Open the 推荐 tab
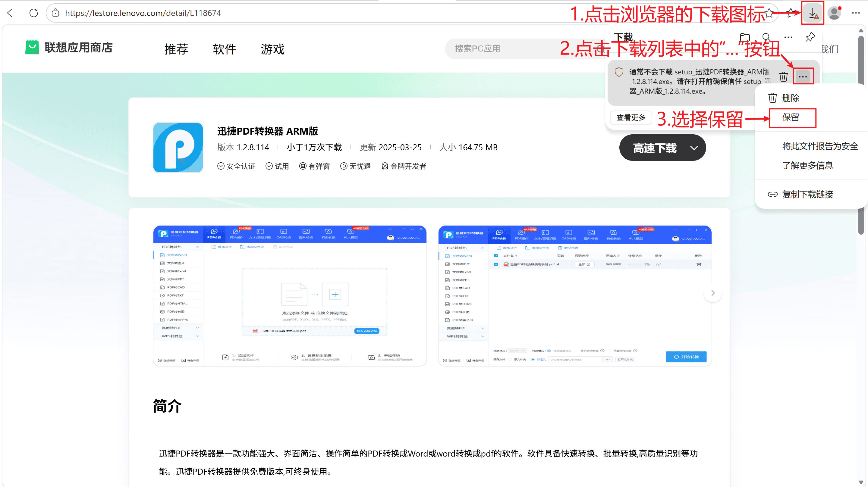Image resolution: width=868 pixels, height=487 pixels. [176, 49]
